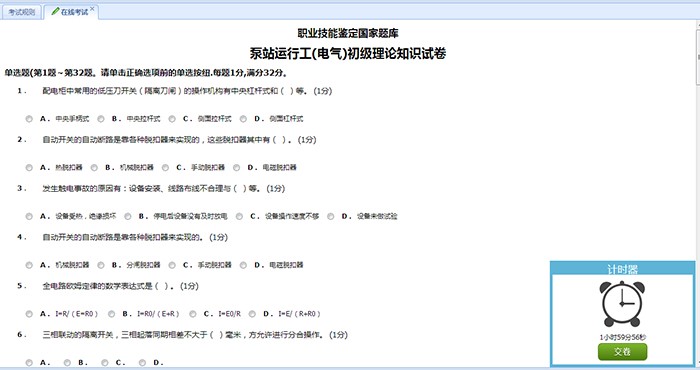Viewport: 700px width, 370px height.
Task: Click the pencil icon on 在线考试 tab
Action: click(x=55, y=12)
